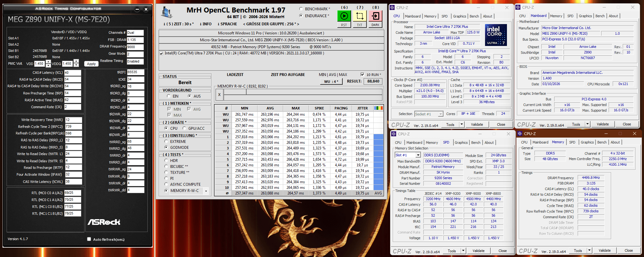Click GRÖSSE DER GRUPPE 256 selector

pos(271,24)
